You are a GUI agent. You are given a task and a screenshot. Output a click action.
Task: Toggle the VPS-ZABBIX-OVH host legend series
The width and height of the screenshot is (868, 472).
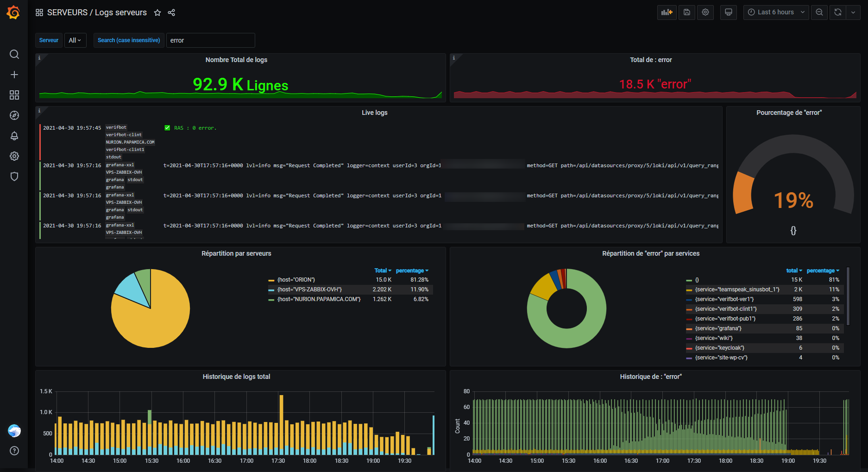(309, 289)
